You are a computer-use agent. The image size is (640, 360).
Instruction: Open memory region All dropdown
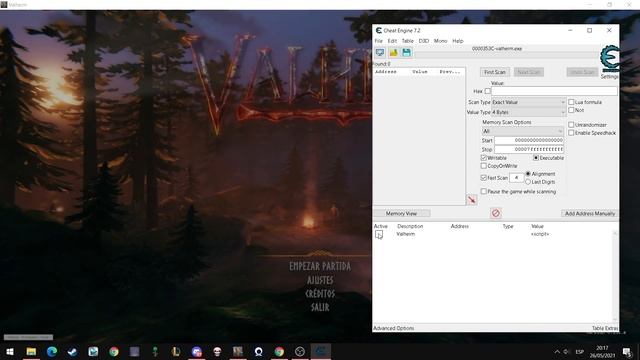(x=523, y=131)
